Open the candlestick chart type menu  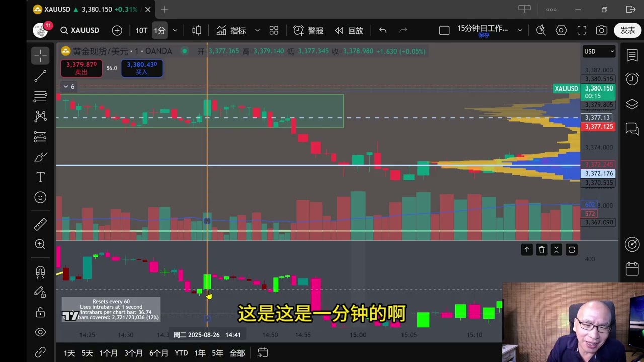point(197,30)
